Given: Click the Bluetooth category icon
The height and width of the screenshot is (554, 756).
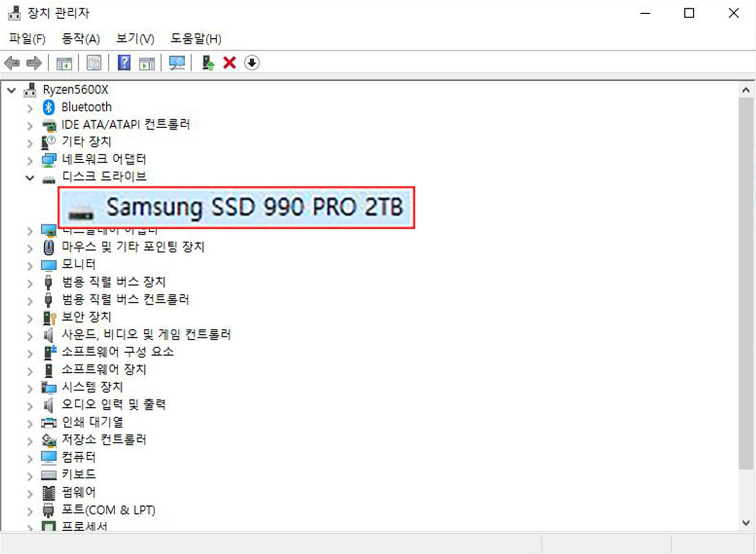Looking at the screenshot, I should [x=49, y=107].
